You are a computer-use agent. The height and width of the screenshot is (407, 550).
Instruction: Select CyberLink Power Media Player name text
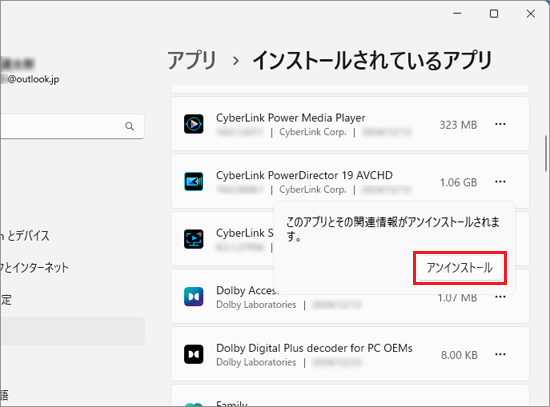click(290, 118)
